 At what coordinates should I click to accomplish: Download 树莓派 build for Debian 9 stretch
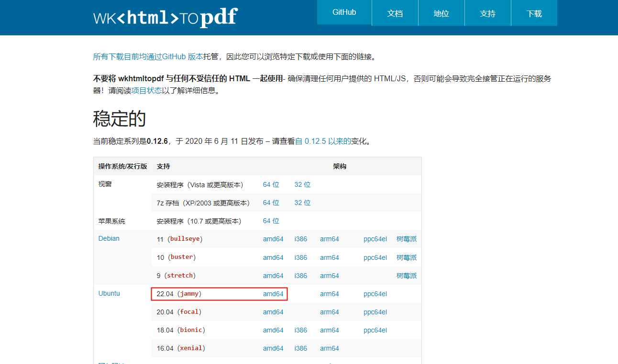(407, 276)
